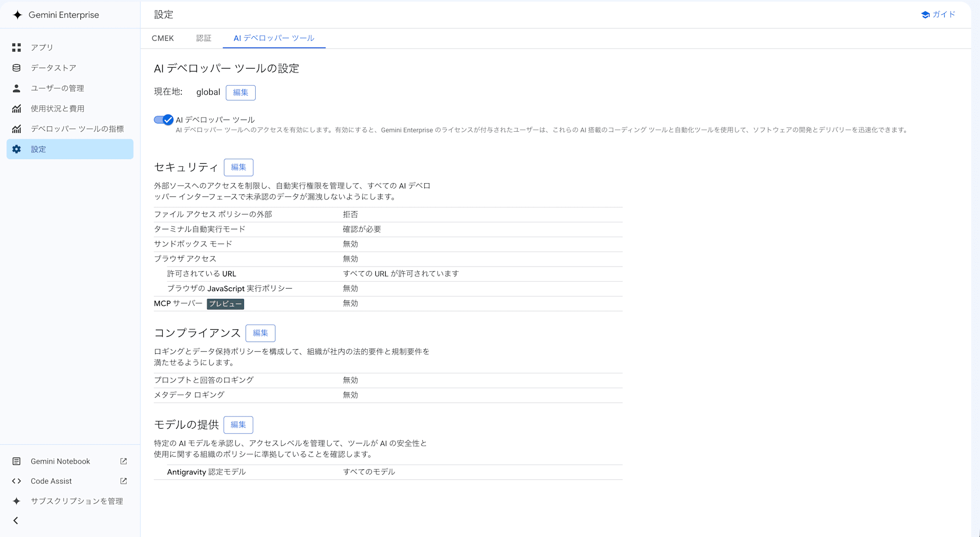Select the AI デベロッパー ツール tab
The width and height of the screenshot is (980, 537).
[274, 38]
